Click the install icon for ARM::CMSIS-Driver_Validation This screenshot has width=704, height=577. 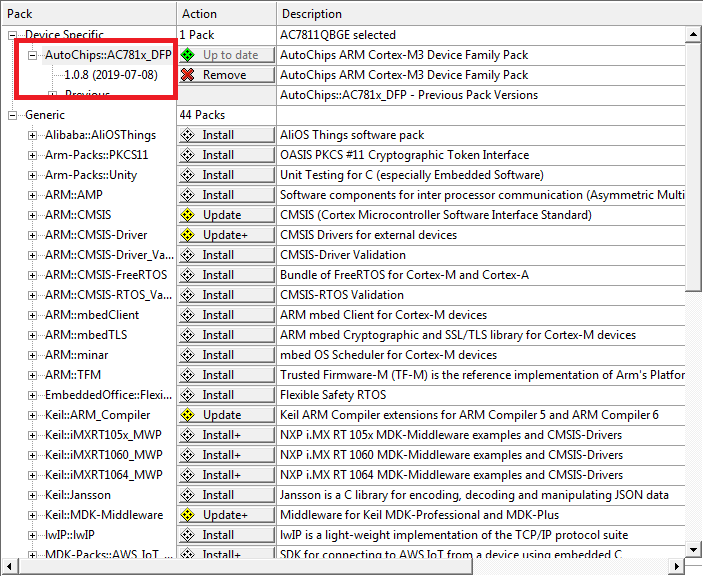coord(187,255)
